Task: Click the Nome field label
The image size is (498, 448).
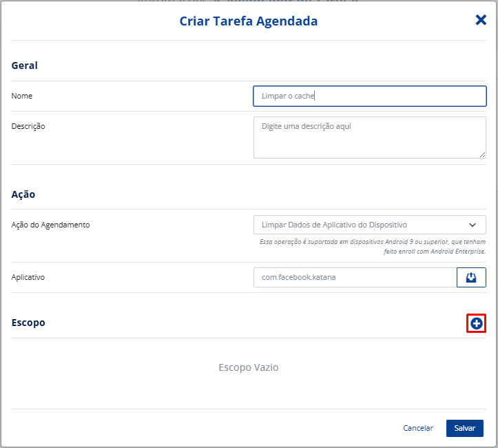Action: point(22,96)
